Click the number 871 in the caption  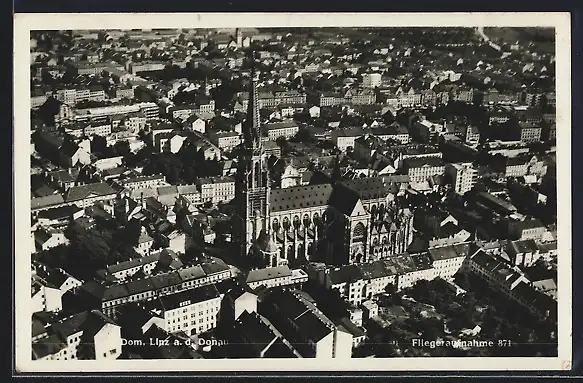coord(505,343)
